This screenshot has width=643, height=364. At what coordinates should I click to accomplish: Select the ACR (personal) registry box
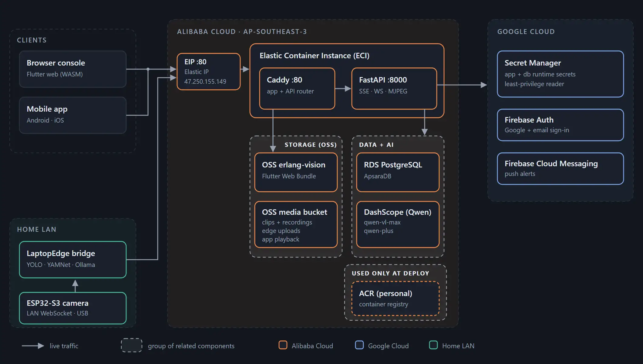pos(396,298)
